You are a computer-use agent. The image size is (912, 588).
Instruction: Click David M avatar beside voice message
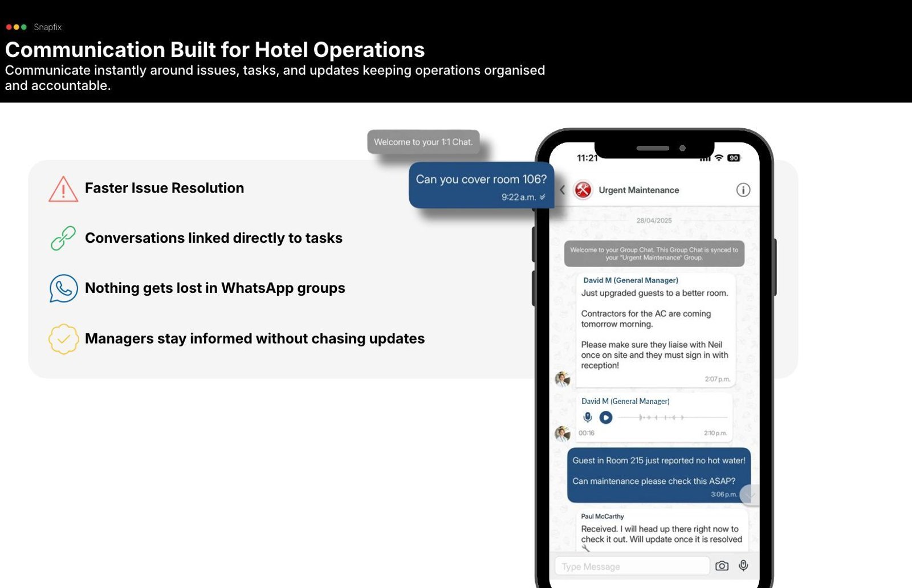563,434
